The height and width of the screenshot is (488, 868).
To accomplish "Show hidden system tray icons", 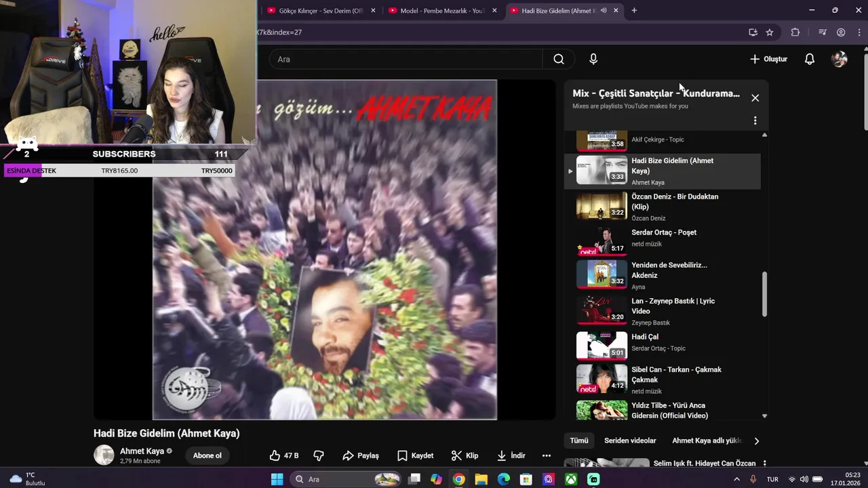I will [x=737, y=479].
